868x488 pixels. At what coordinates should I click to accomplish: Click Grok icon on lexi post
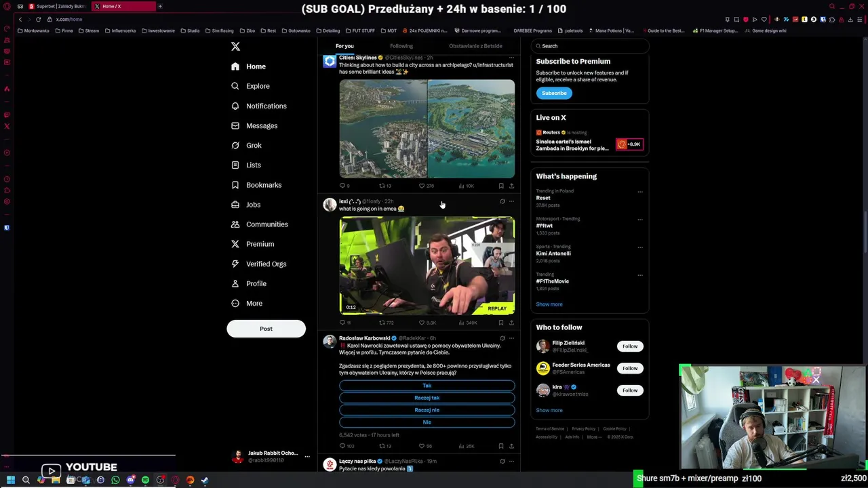[x=502, y=201]
